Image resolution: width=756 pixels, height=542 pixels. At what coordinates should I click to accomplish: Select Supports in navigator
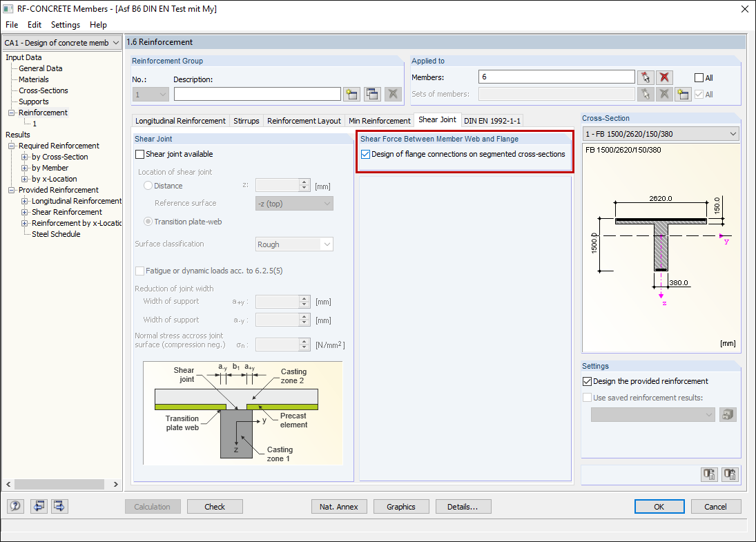(34, 101)
